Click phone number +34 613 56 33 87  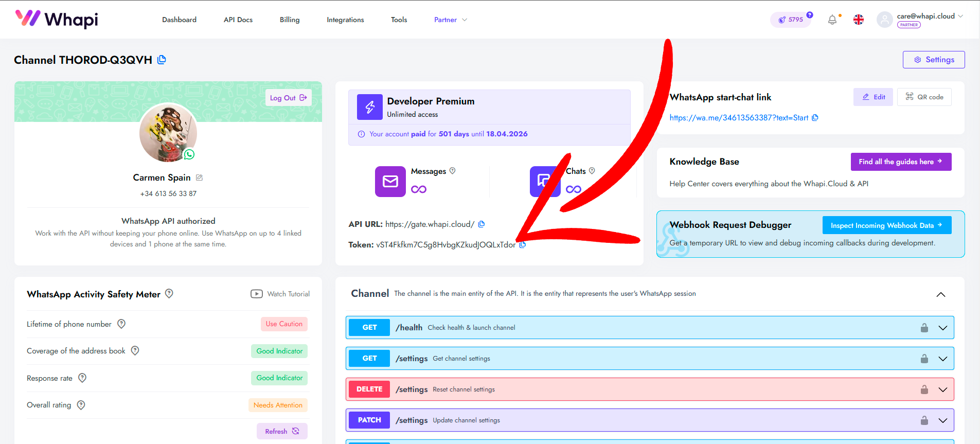tap(168, 193)
